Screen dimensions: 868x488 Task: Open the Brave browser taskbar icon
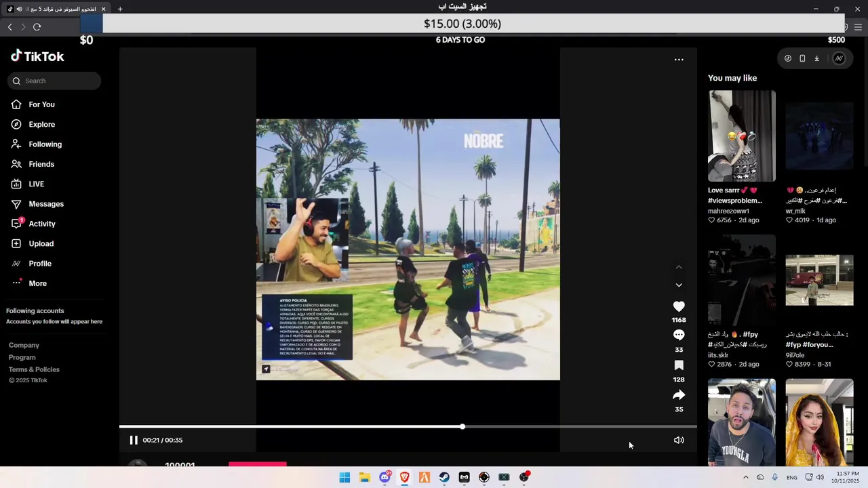404,477
